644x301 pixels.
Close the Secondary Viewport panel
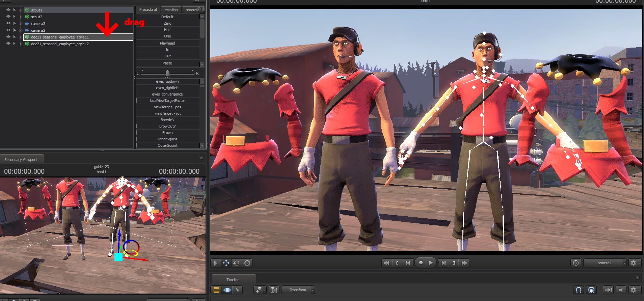coord(201,158)
